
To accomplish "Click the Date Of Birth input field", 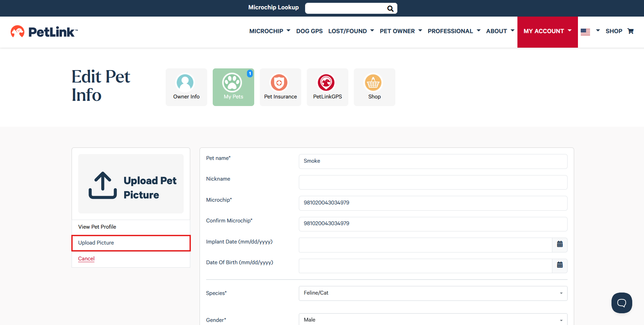I will coord(425,266).
